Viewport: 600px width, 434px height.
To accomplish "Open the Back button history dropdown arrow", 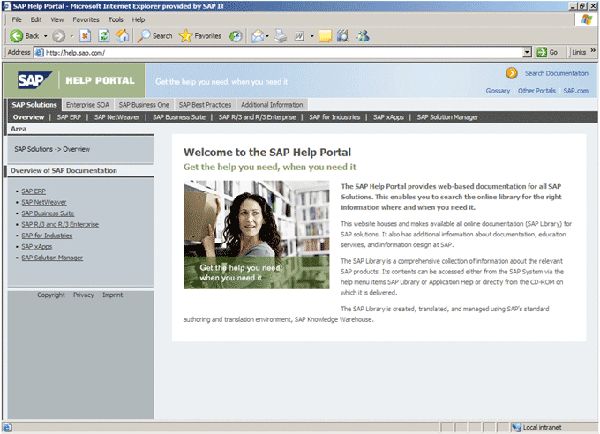I will click(x=46, y=35).
